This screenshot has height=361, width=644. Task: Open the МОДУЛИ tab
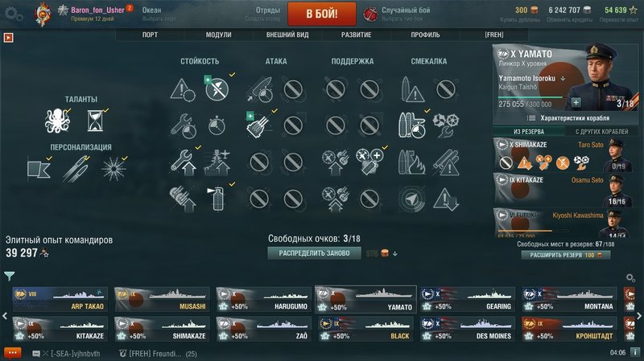(218, 35)
